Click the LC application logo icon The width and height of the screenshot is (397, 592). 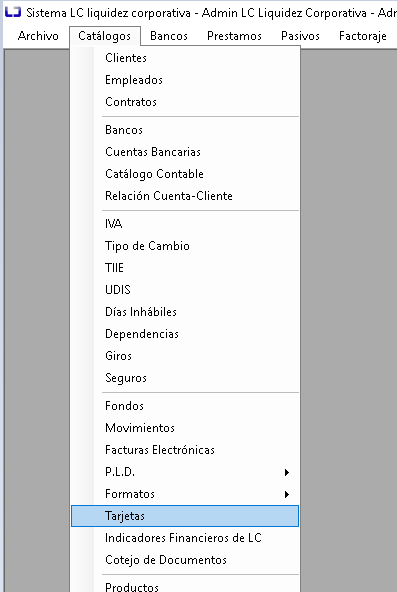click(13, 12)
